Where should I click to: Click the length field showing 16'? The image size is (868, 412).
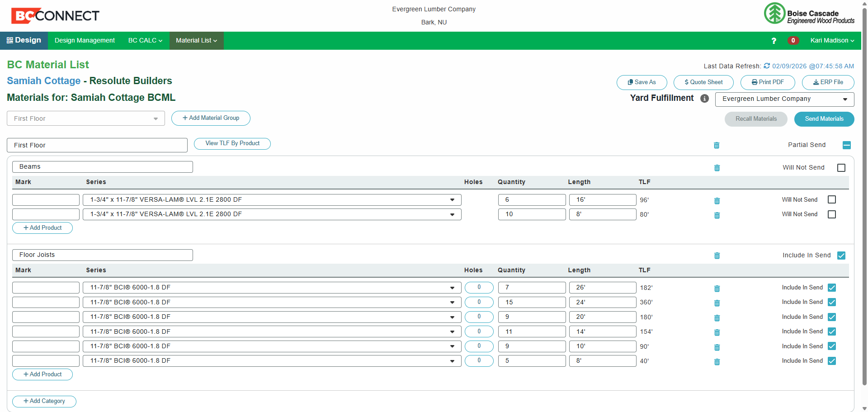click(x=603, y=200)
